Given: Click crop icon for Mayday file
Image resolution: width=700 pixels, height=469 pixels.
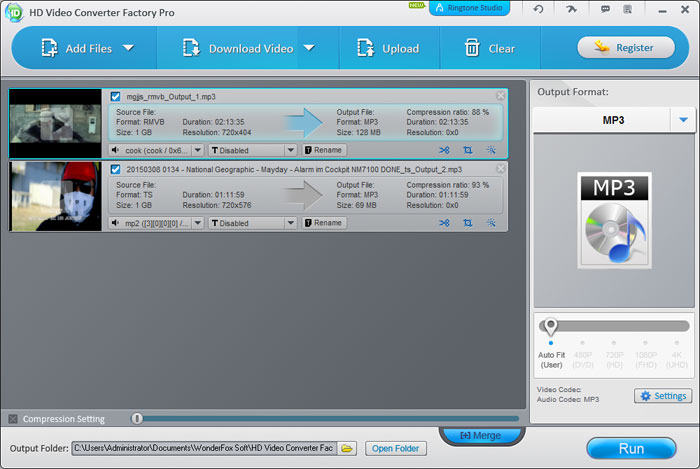Looking at the screenshot, I should (x=467, y=223).
